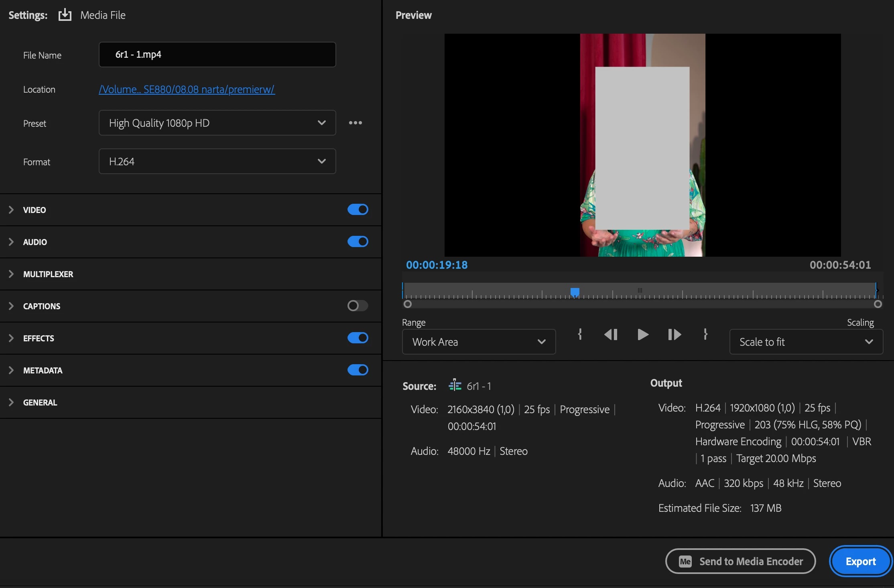Click the Export button

[860, 561]
